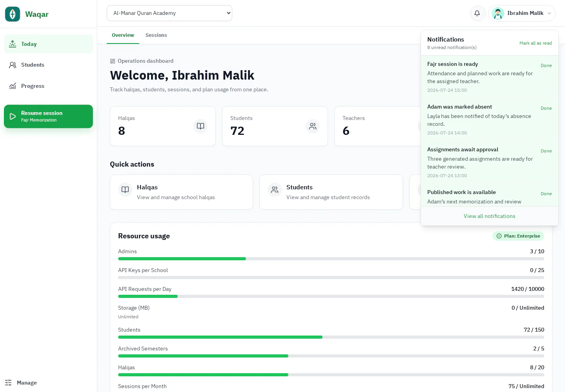The image size is (565, 392).
Task: Click the API Requests per Day progress bar
Action: (331, 296)
